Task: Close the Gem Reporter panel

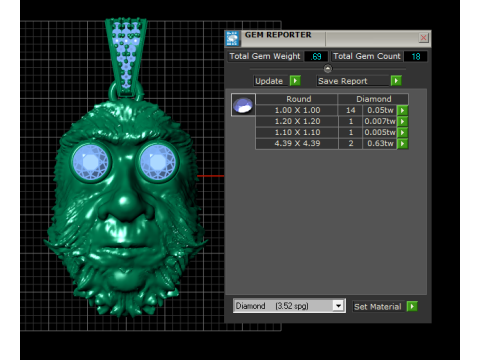Action: point(423,38)
